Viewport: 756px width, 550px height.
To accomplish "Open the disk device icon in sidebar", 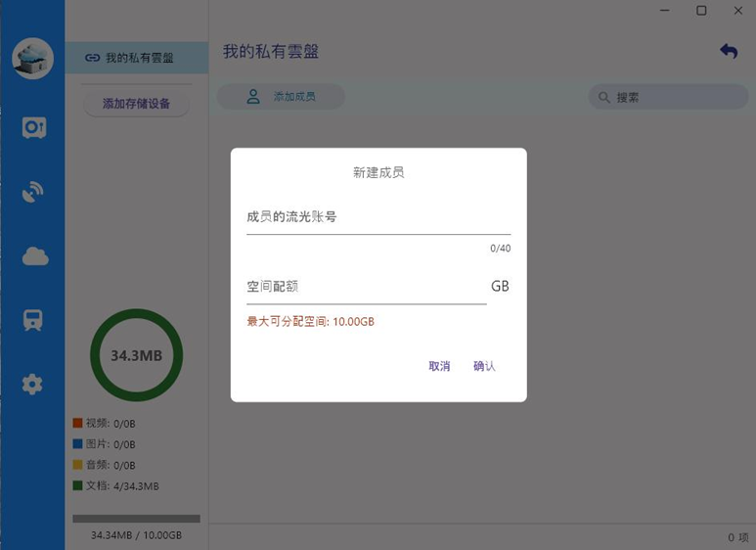I will pos(34,128).
